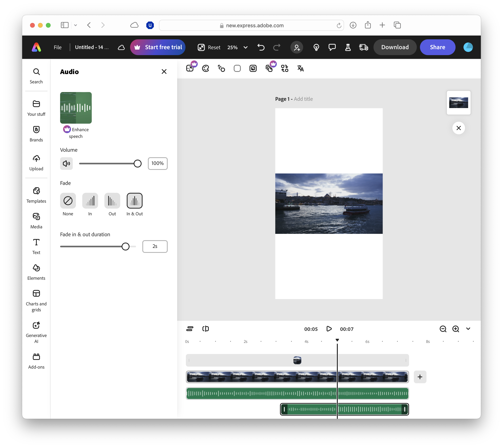Open Charts and grids panel
Image resolution: width=503 pixels, height=448 pixels.
pyautogui.click(x=36, y=301)
